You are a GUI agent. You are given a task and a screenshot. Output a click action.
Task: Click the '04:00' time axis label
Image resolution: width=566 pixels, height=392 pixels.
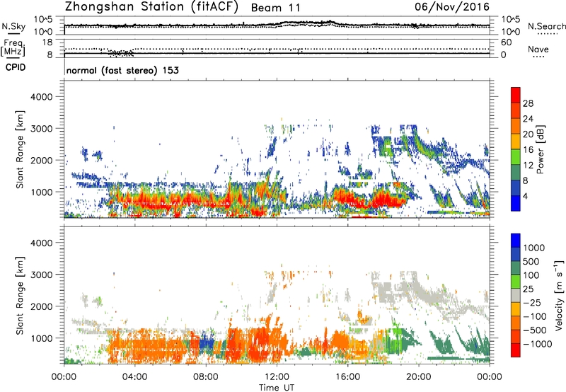(x=134, y=377)
